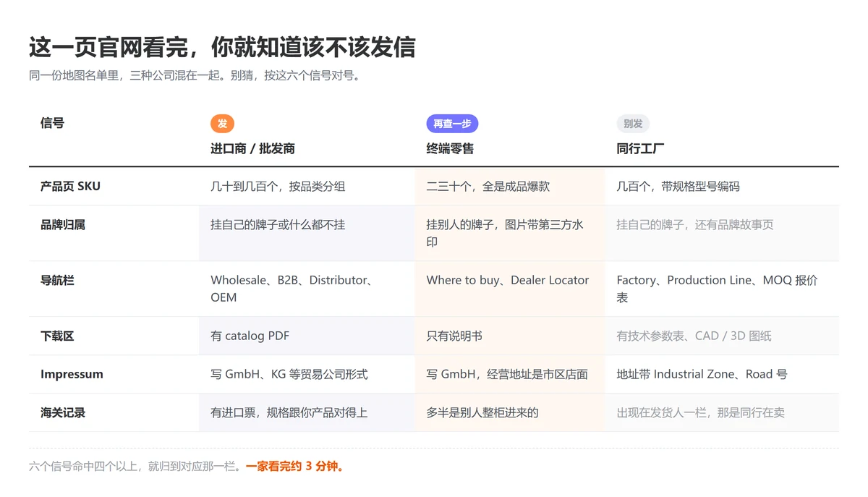Viewport: 868px width, 497px height.
Task: Select the 下载区 row label
Action: [x=57, y=336]
